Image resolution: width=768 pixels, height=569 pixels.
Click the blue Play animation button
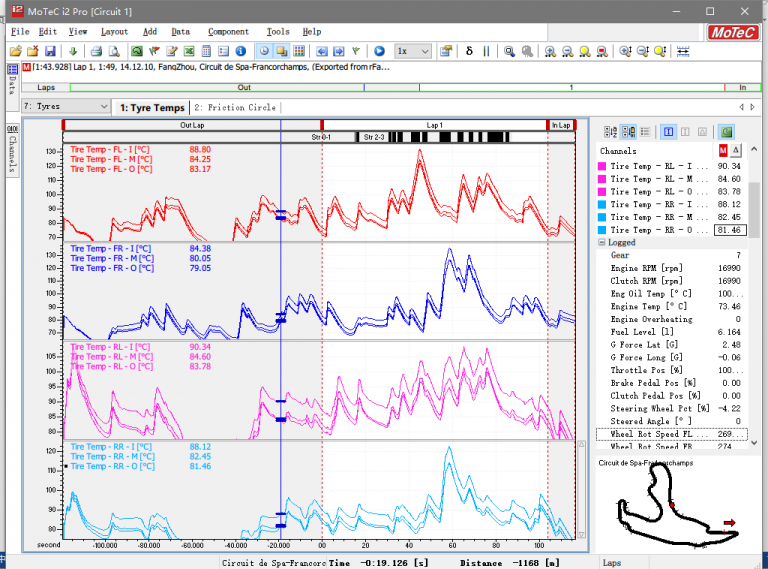[x=380, y=51]
